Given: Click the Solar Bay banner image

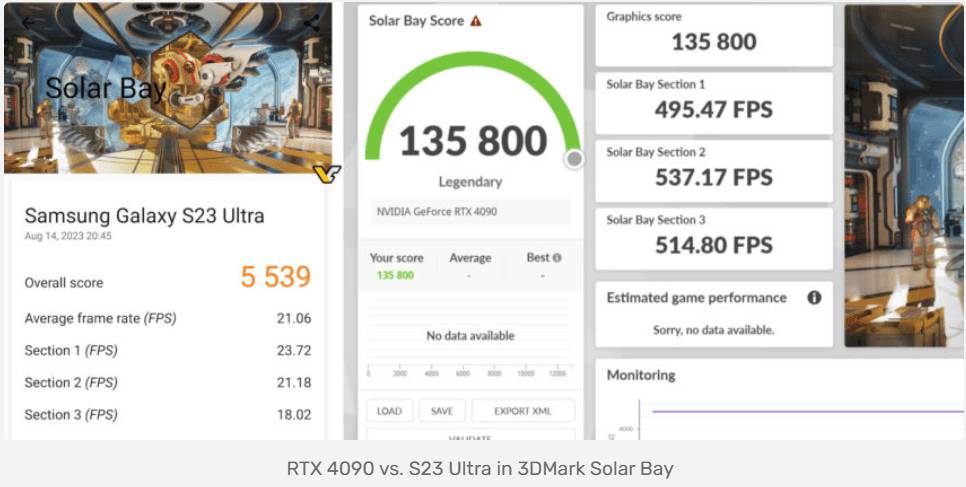Looking at the screenshot, I should [x=165, y=88].
